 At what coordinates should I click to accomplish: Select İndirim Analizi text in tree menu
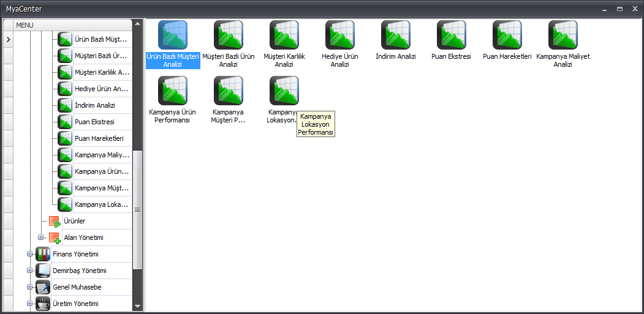pos(95,105)
